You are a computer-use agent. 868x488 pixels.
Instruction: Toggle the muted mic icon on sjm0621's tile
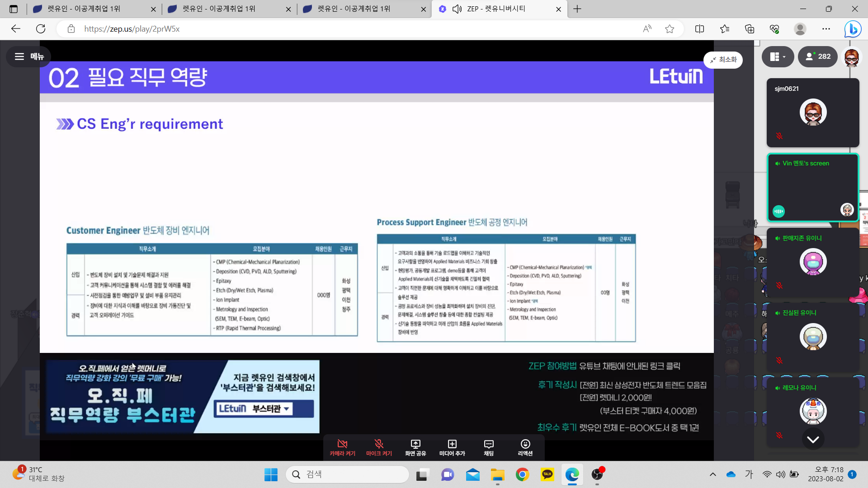tap(779, 136)
